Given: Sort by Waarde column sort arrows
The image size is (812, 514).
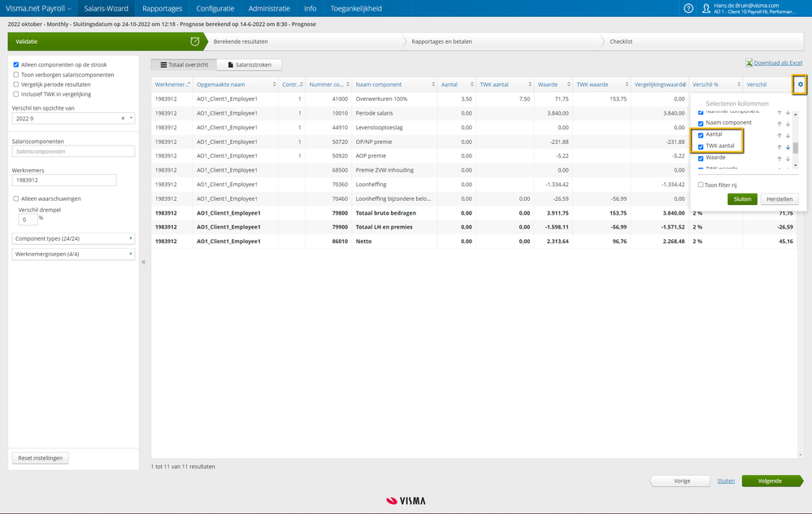Looking at the screenshot, I should pos(569,85).
